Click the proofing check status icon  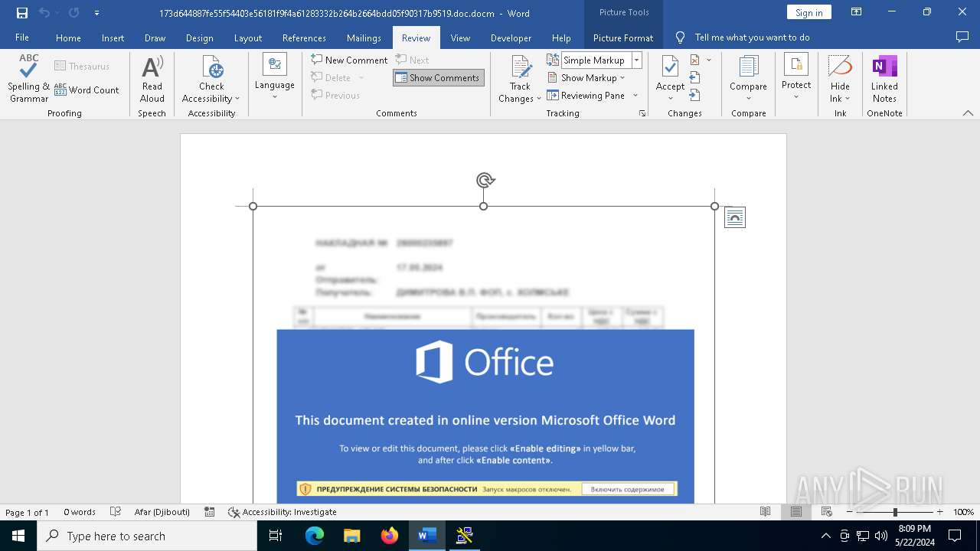click(116, 512)
